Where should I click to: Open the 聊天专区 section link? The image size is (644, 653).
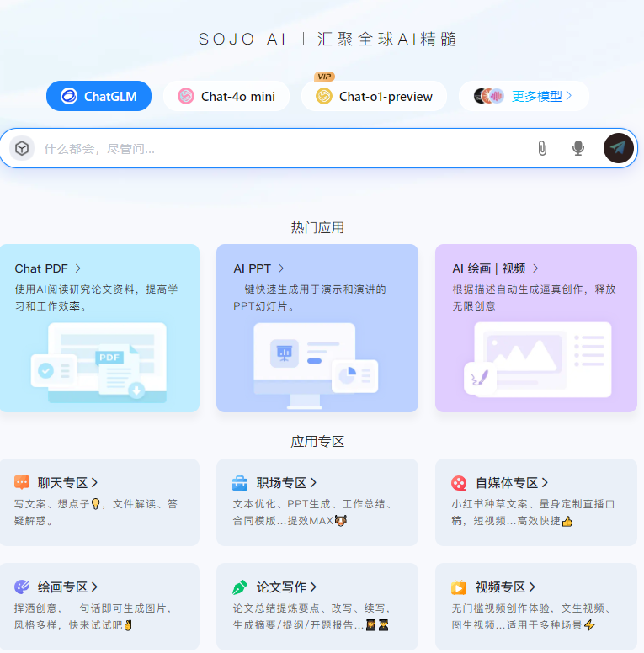67,482
